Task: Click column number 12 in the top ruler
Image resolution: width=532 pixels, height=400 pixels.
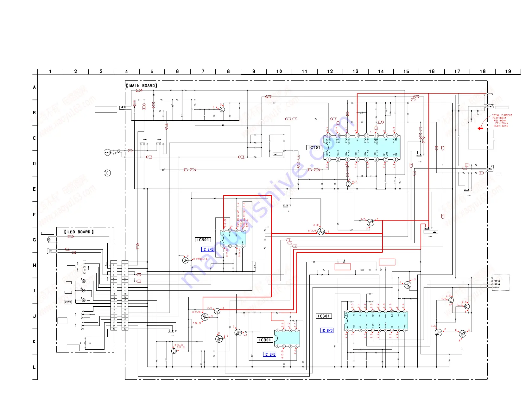Action: tap(330, 71)
